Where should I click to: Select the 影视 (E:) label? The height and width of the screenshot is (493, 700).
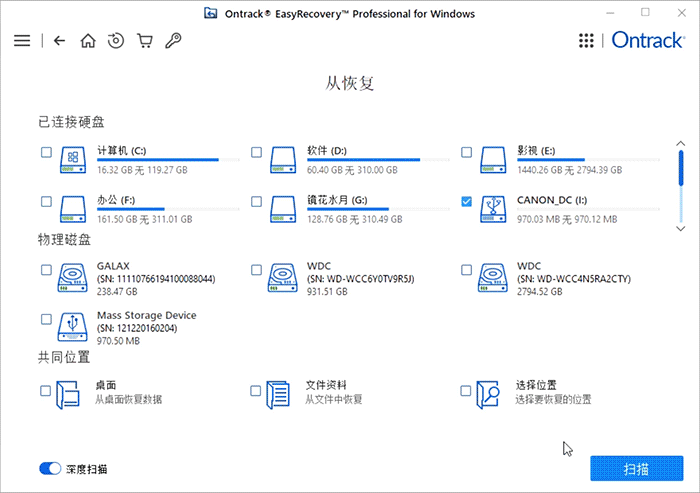coord(536,151)
